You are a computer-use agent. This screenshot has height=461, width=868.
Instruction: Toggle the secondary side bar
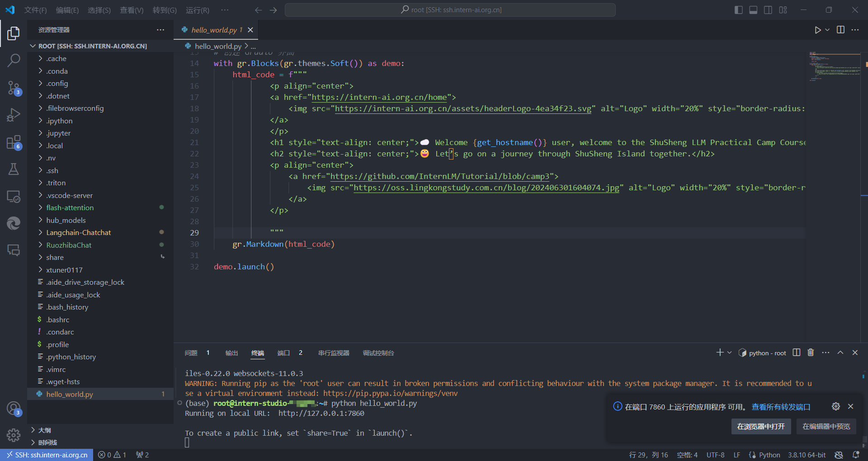coord(768,10)
